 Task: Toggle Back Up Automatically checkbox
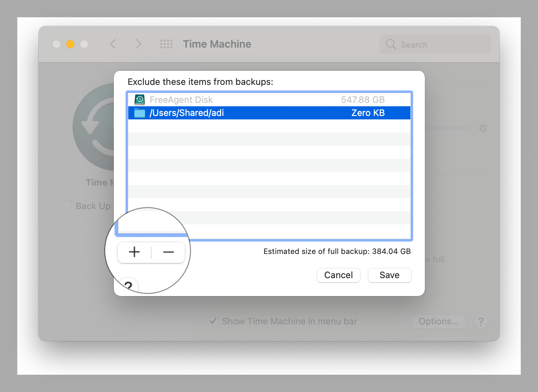(66, 206)
